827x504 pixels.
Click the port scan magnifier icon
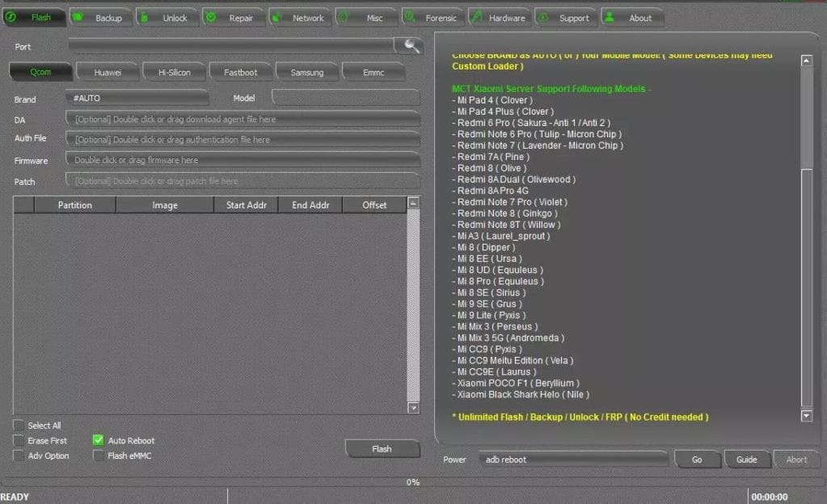[410, 46]
